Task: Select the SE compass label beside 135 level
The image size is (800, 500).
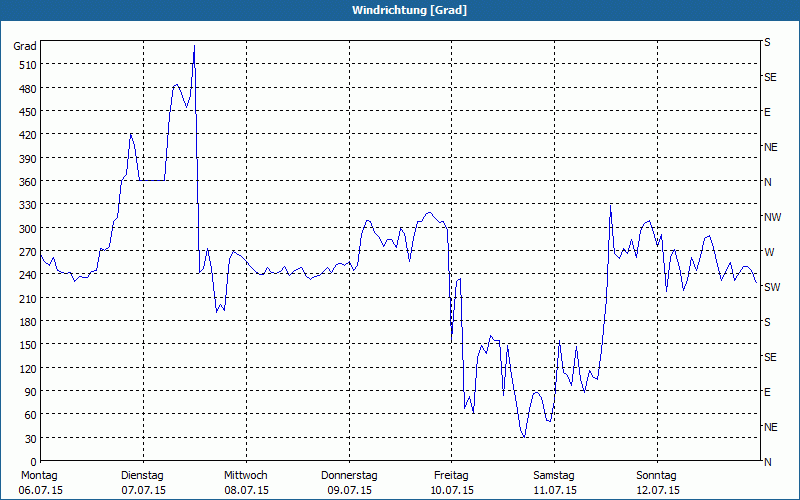Action: (x=770, y=357)
